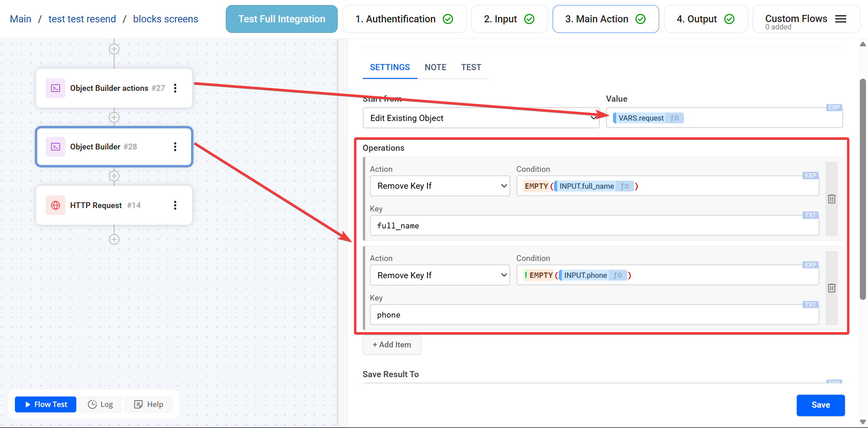Screen dimensions: 868x428
Task: Delete the phone operation with trash icon
Action: tap(831, 288)
